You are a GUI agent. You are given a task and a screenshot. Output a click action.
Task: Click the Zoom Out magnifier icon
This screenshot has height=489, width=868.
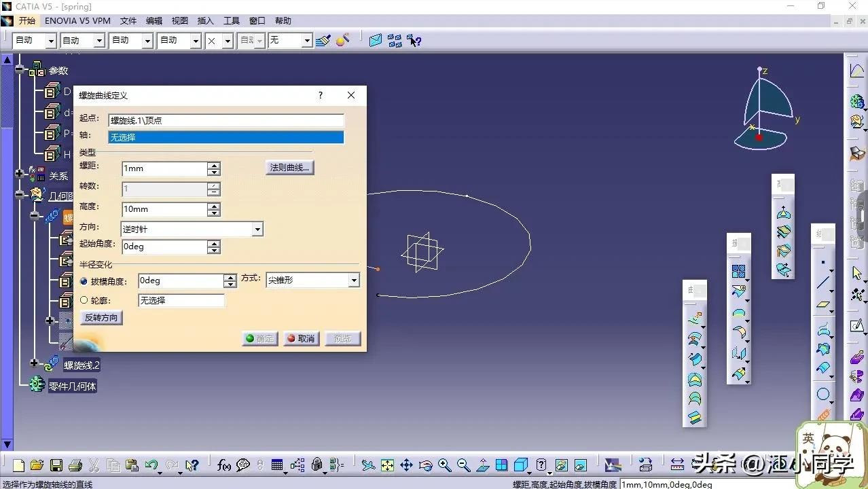tap(463, 465)
